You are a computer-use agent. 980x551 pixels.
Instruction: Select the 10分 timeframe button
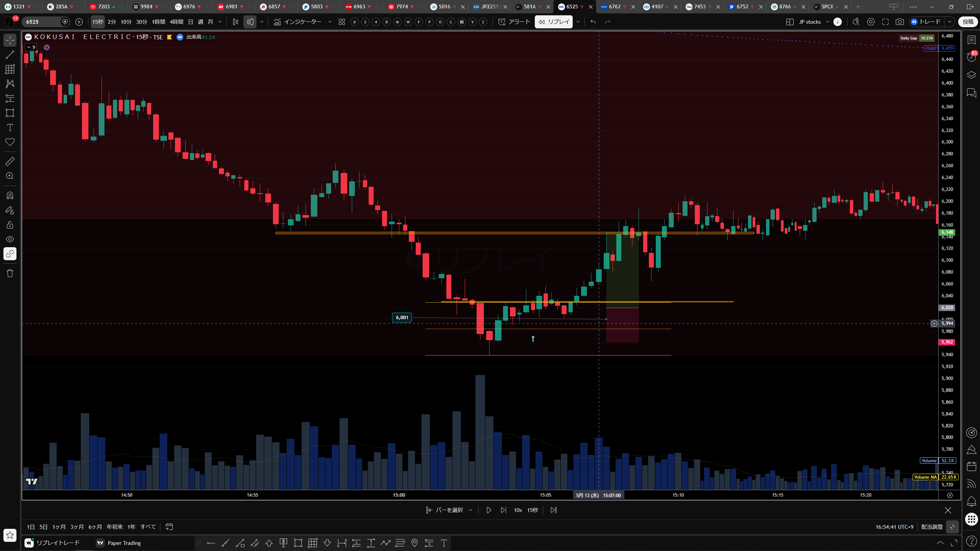[x=126, y=22]
